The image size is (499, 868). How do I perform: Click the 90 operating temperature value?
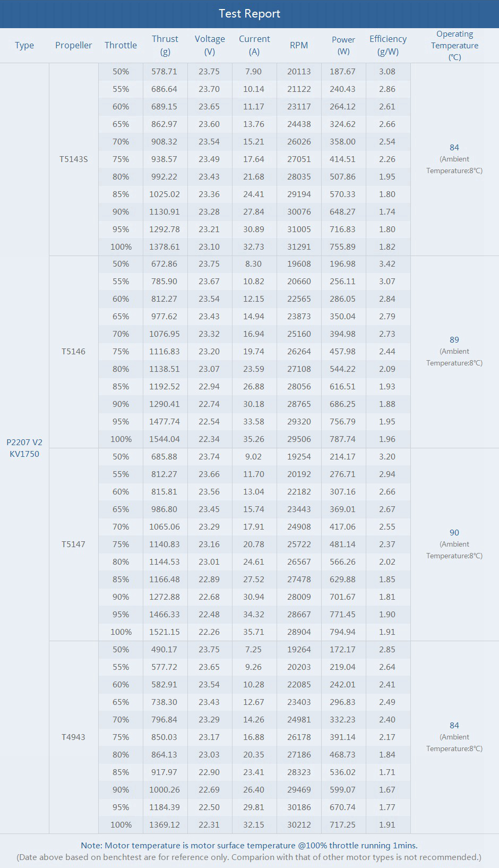pyautogui.click(x=454, y=533)
